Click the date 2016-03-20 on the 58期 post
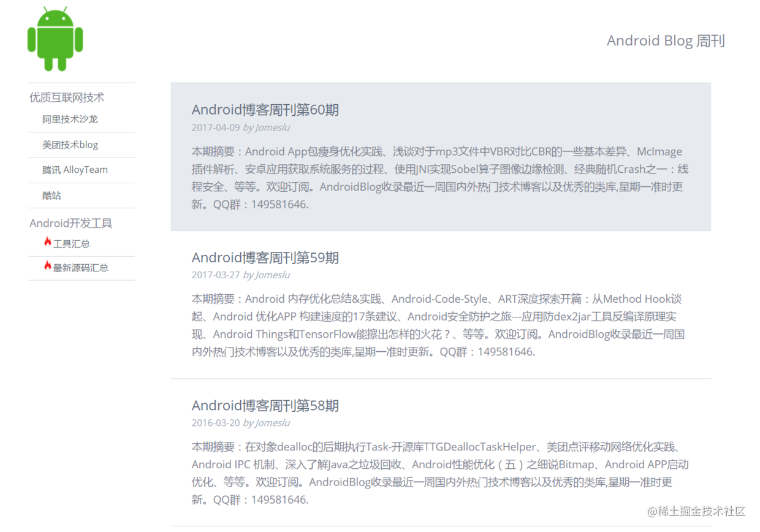 216,422
